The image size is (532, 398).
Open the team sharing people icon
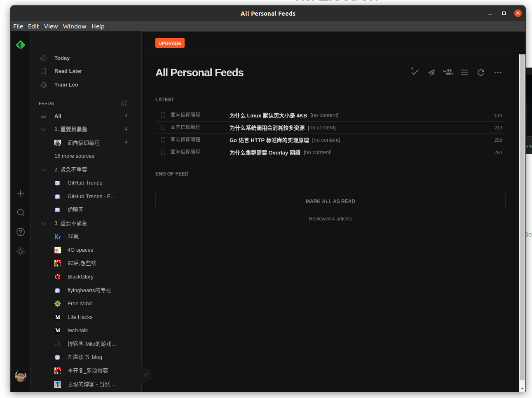coord(448,72)
